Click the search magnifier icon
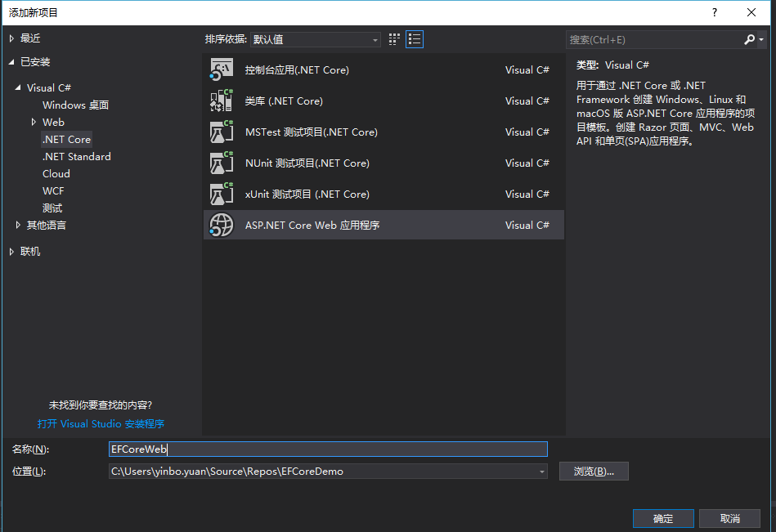The width and height of the screenshot is (776, 532). click(x=749, y=39)
